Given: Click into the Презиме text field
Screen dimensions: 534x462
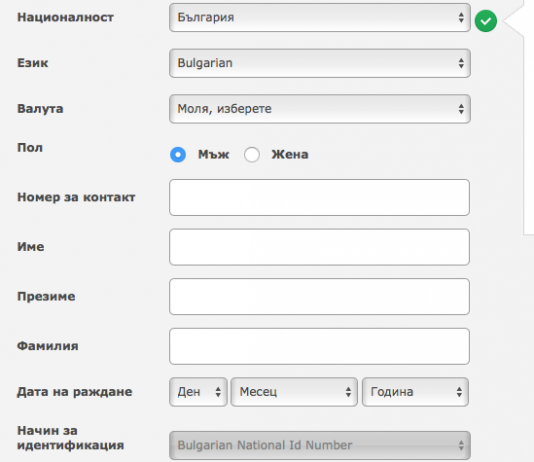Looking at the screenshot, I should pyautogui.click(x=319, y=297).
